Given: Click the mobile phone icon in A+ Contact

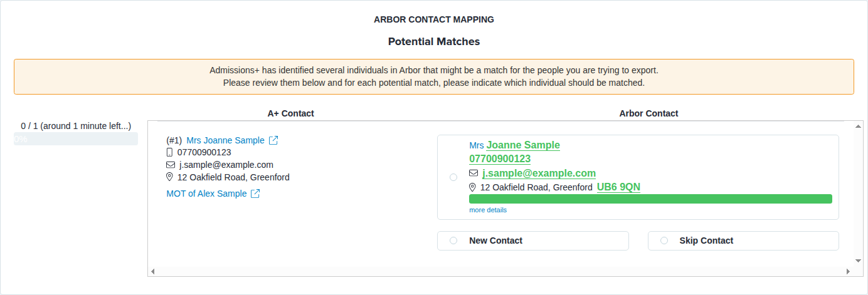Looking at the screenshot, I should coord(169,152).
